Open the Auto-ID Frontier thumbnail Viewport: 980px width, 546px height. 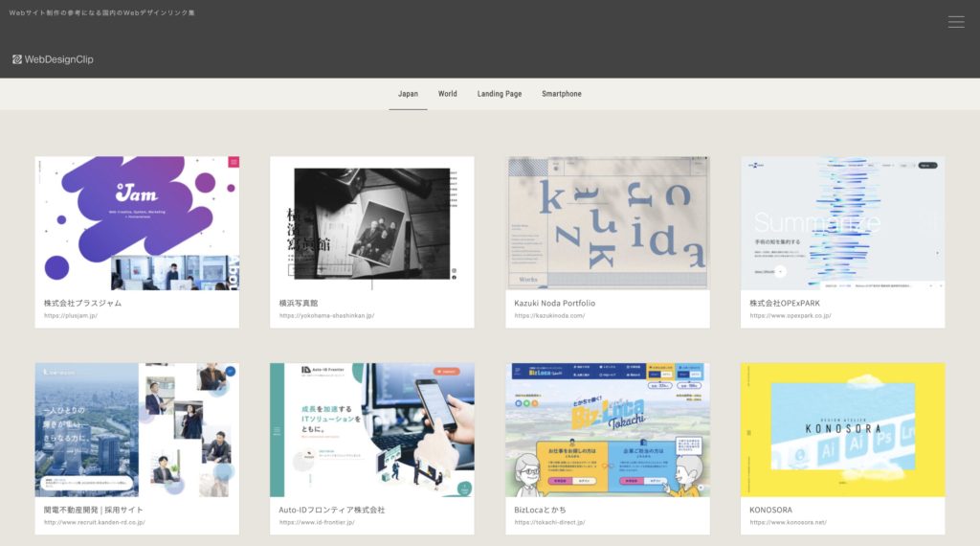pos(372,430)
